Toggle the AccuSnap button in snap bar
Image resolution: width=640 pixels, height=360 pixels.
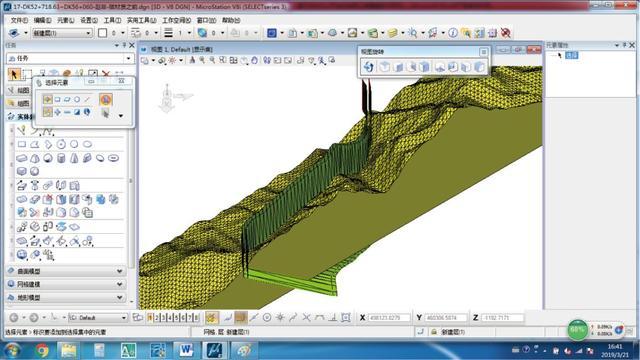pos(211,318)
